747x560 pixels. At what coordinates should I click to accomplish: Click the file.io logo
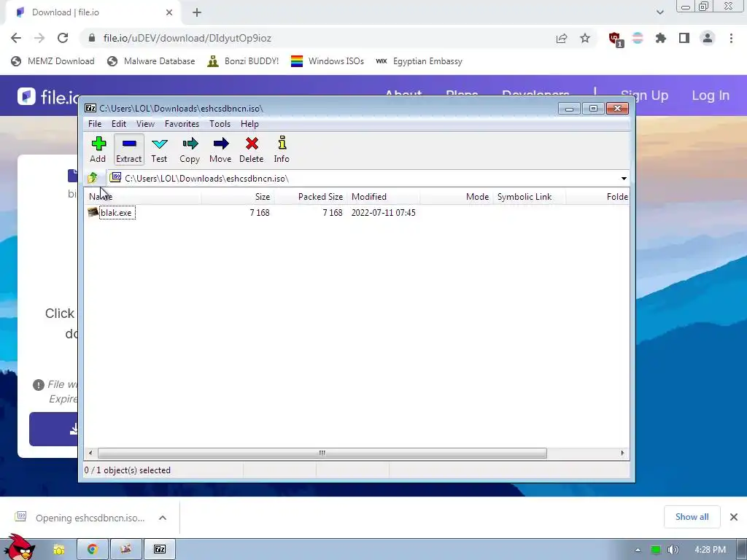click(47, 97)
